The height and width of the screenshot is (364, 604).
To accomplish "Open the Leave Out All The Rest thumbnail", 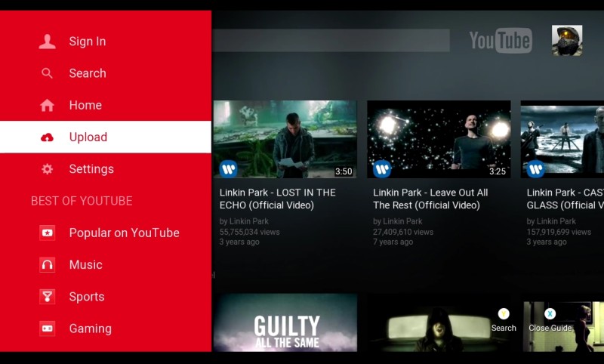I will [439, 140].
